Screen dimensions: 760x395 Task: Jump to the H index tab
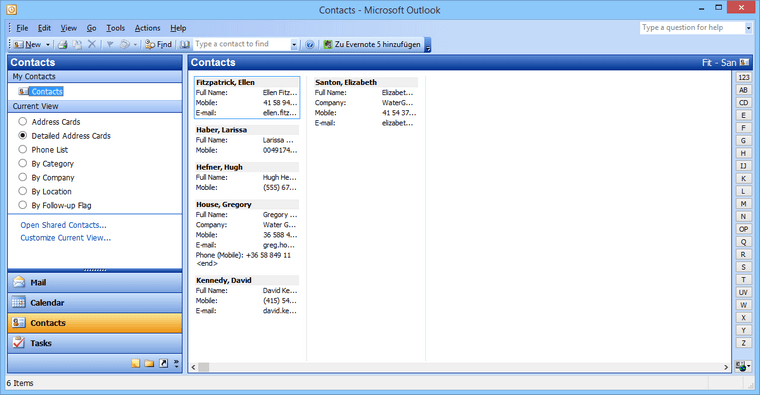[x=744, y=153]
